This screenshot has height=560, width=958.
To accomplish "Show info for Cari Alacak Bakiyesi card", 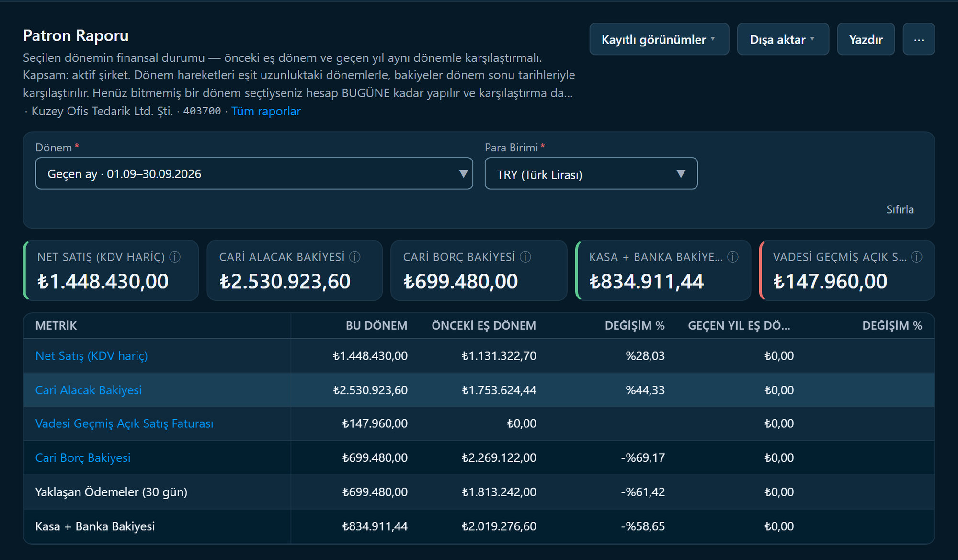I will 355,257.
